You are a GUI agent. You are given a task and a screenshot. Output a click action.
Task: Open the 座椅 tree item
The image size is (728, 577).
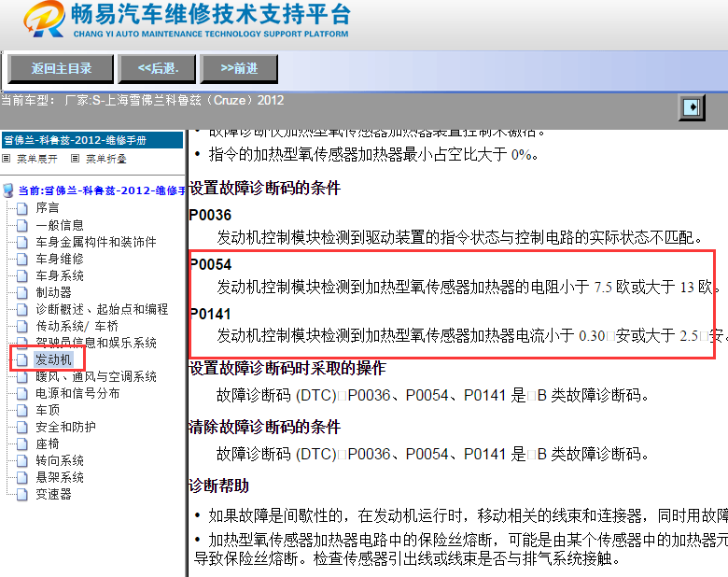pyautogui.click(x=48, y=443)
